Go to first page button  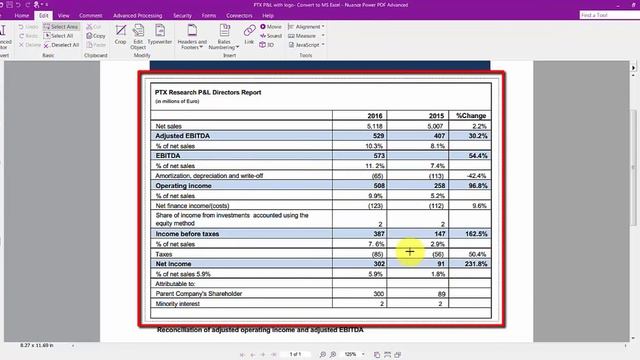pyautogui.click(x=242, y=354)
